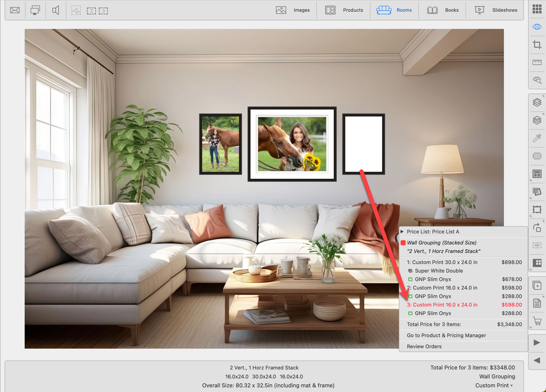
Task: Open the Custom Print dropdown
Action: (494, 385)
